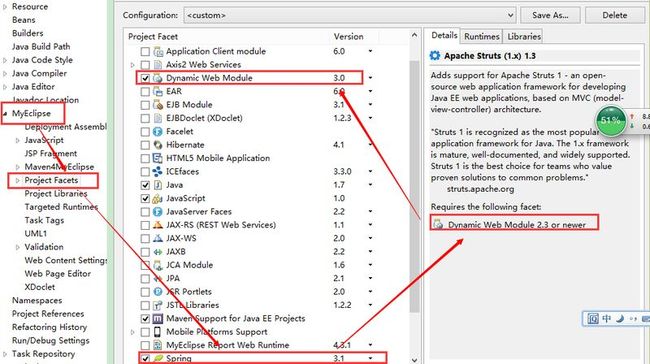Click the facet list vertical scrollbar thumb
The image size is (650, 364).
(x=415, y=187)
